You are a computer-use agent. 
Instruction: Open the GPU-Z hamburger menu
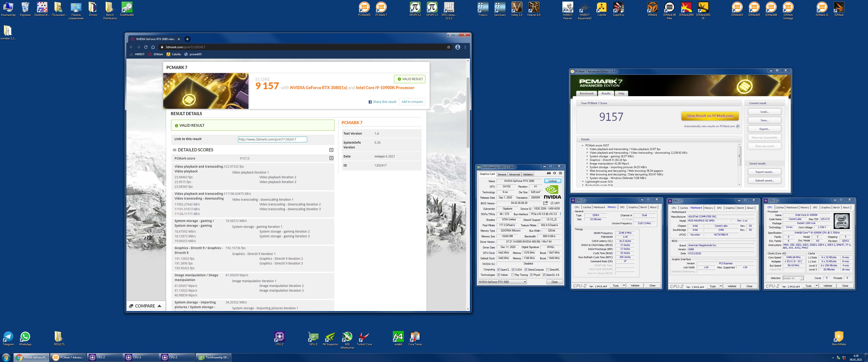(x=560, y=173)
